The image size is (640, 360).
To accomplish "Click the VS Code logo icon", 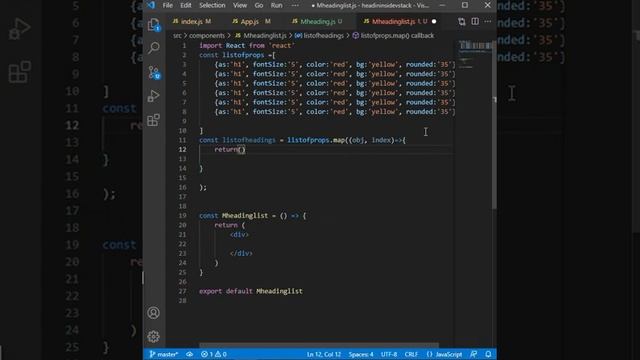I will [151, 5].
